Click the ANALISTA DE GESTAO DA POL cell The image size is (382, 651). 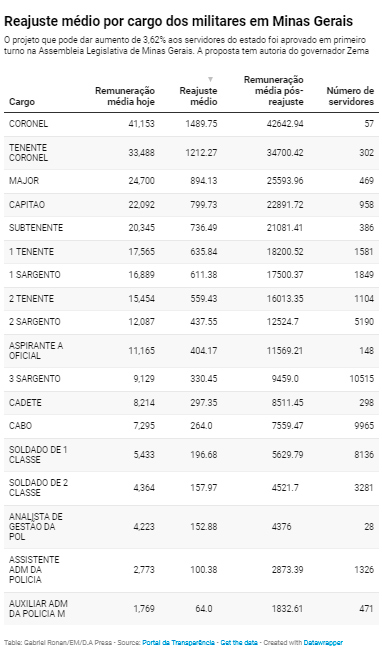coord(36,526)
